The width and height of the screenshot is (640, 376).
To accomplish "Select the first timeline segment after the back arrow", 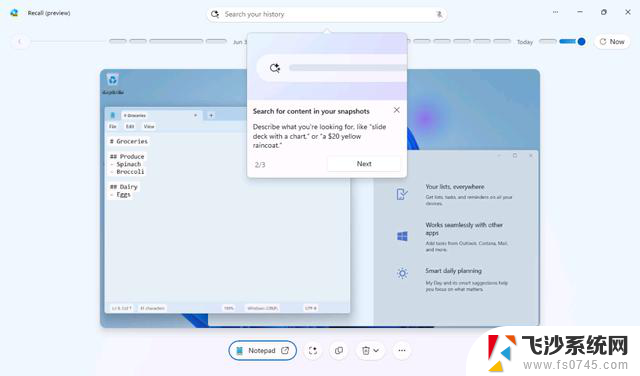I will [x=118, y=41].
